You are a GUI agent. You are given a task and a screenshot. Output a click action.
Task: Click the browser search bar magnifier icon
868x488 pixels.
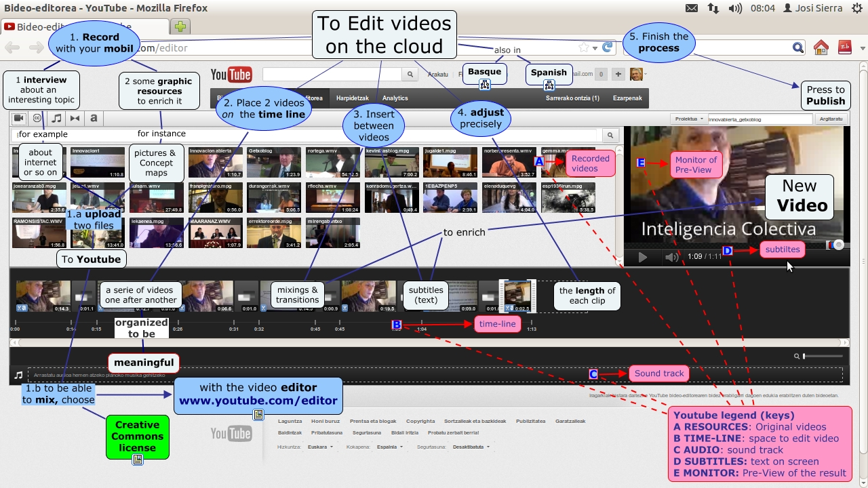click(798, 47)
